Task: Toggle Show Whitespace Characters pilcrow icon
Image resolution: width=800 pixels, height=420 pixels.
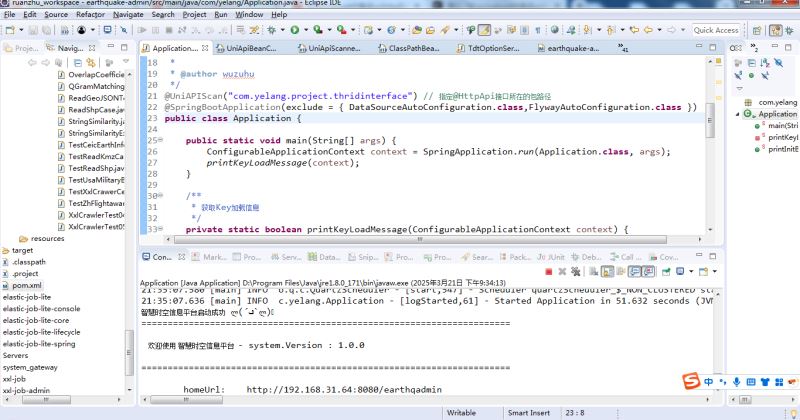Action: pos(538,30)
